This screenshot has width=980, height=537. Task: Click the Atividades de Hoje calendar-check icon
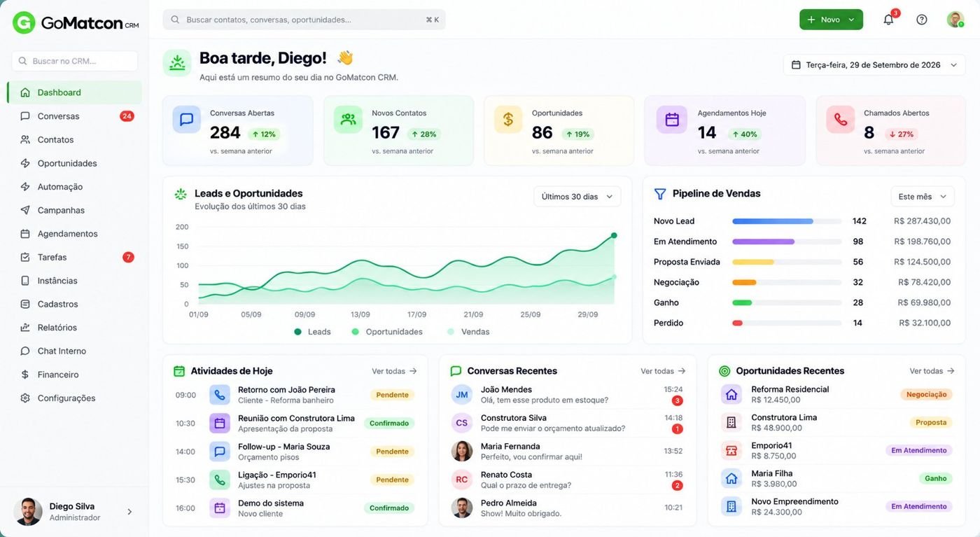[x=179, y=371]
